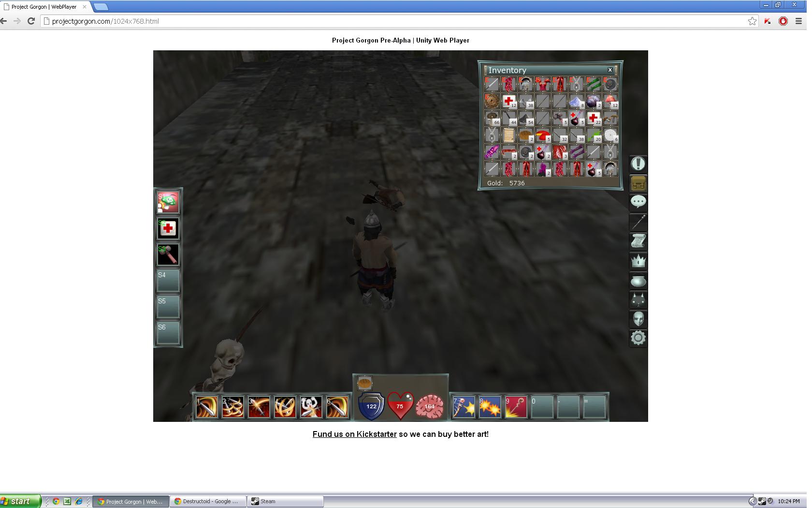This screenshot has height=508, width=812.
Task: Select the white disc stack of 6
Action: coord(610,135)
